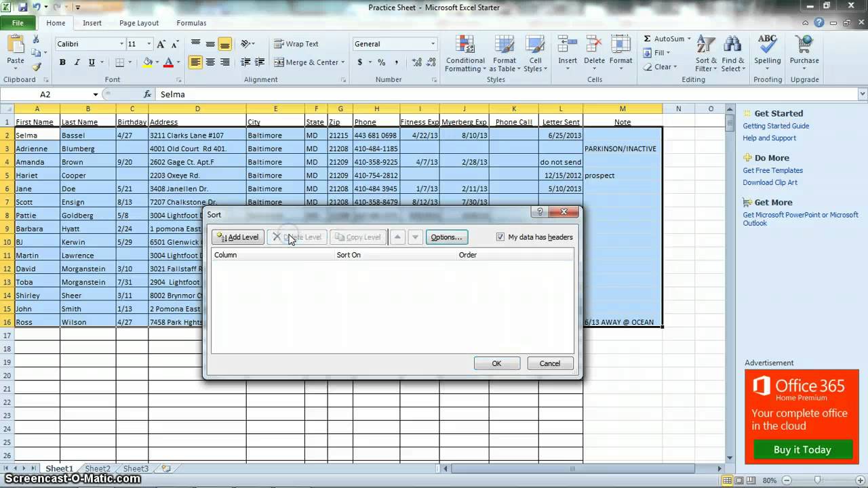Open Cell Styles gallery
This screenshot has height=488, width=868.
click(536, 54)
